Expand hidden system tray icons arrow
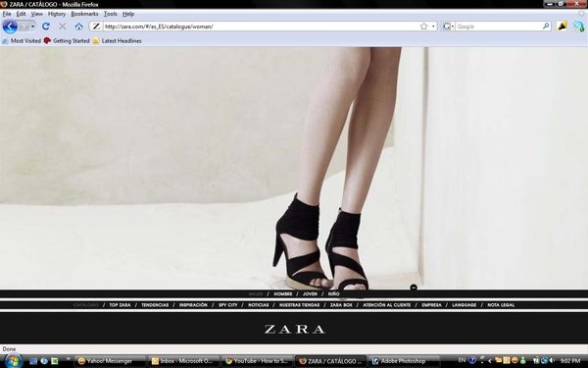 click(490, 361)
